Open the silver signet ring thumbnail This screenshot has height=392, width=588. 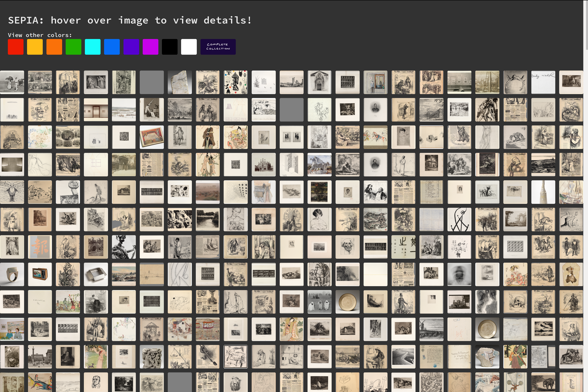coord(12,274)
